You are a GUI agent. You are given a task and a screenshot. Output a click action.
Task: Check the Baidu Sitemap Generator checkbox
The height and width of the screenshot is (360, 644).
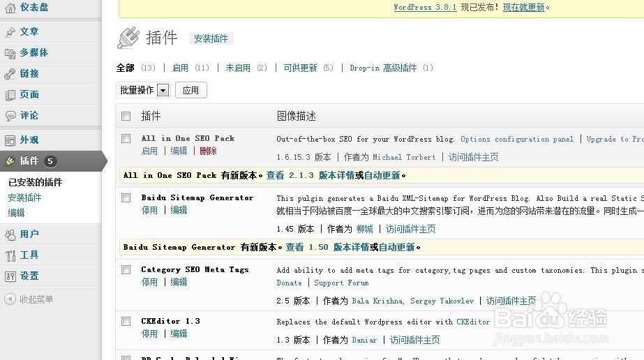tap(126, 198)
